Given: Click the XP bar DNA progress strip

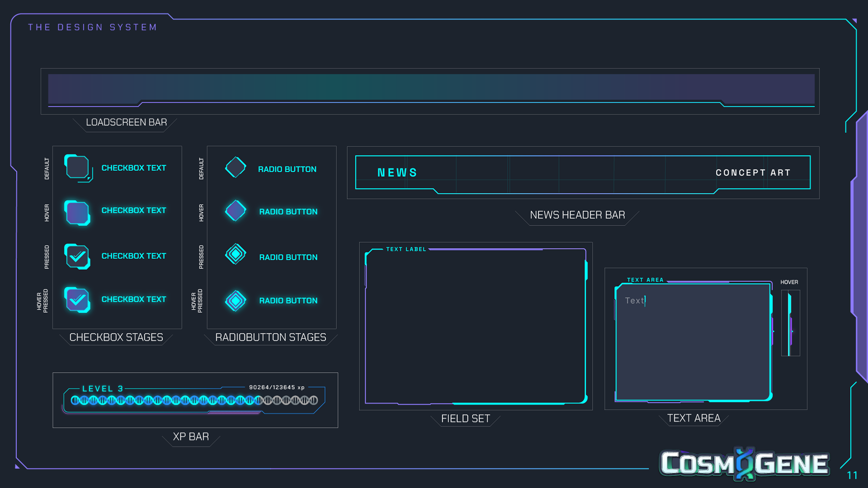Looking at the screenshot, I should coord(194,400).
